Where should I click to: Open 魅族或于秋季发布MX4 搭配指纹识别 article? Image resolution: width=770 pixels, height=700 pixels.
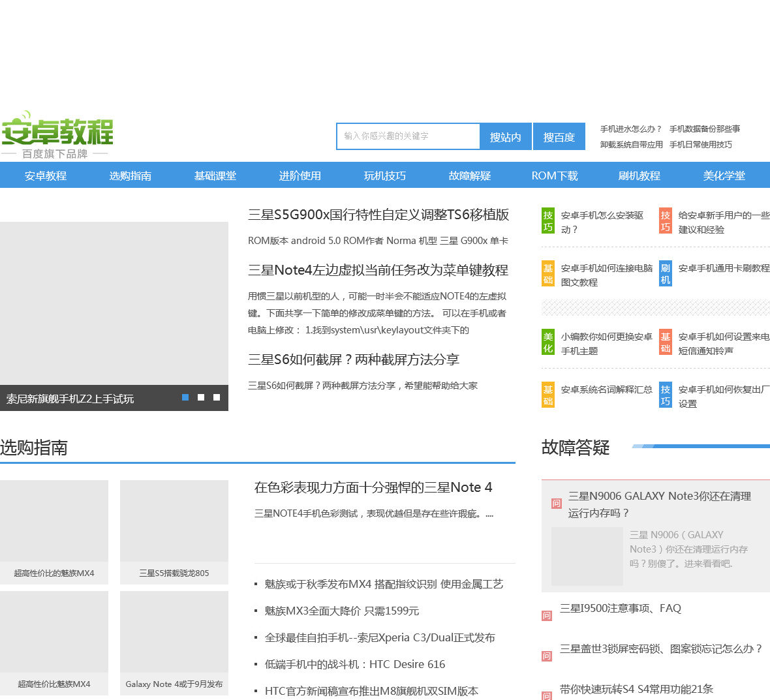pyautogui.click(x=384, y=584)
